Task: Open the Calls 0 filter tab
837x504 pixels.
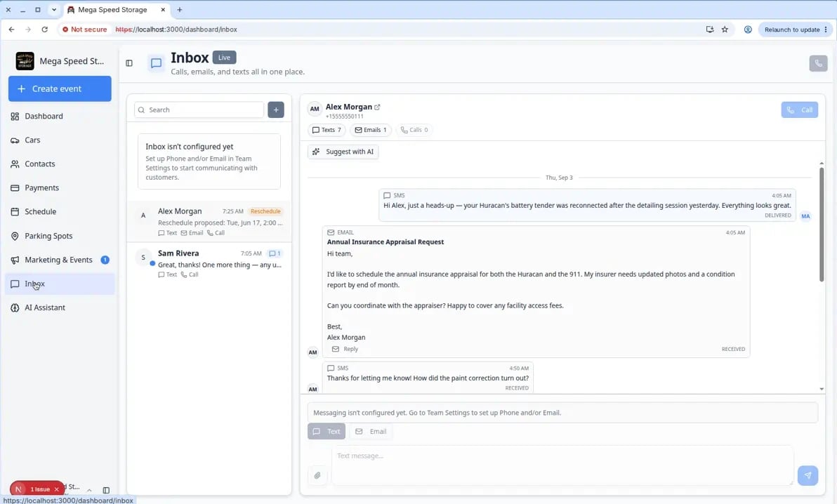Action: (414, 130)
